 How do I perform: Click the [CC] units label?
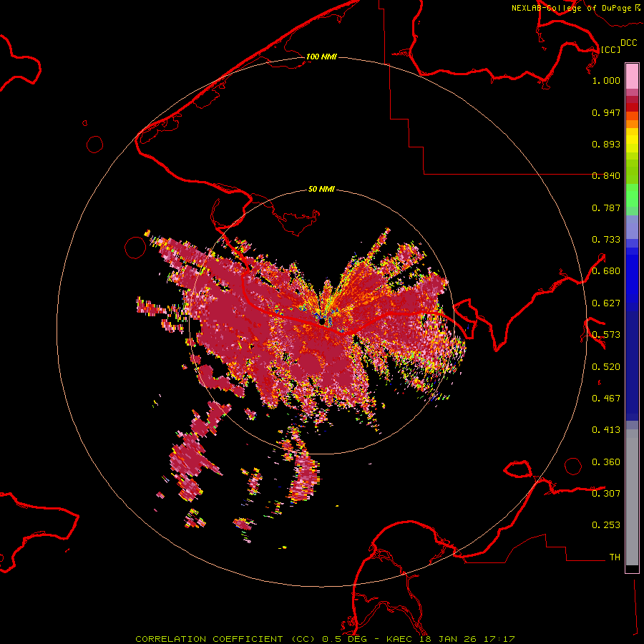[610, 49]
